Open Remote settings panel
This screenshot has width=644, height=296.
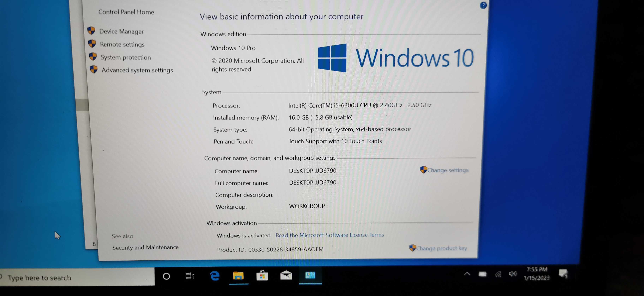122,44
